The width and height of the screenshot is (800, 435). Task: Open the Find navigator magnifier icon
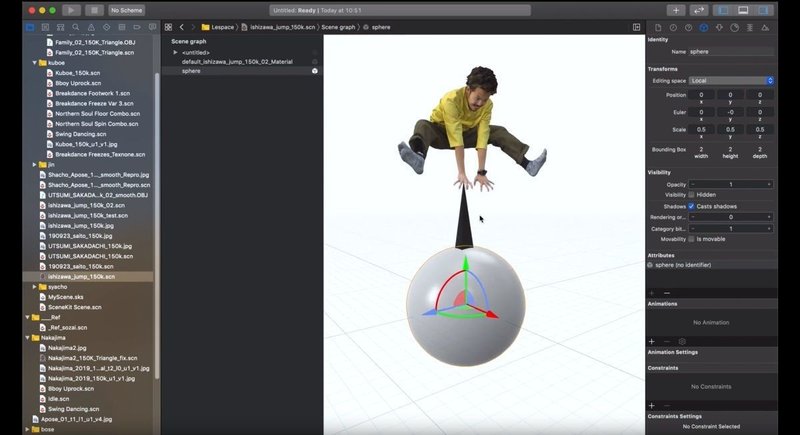(x=76, y=27)
